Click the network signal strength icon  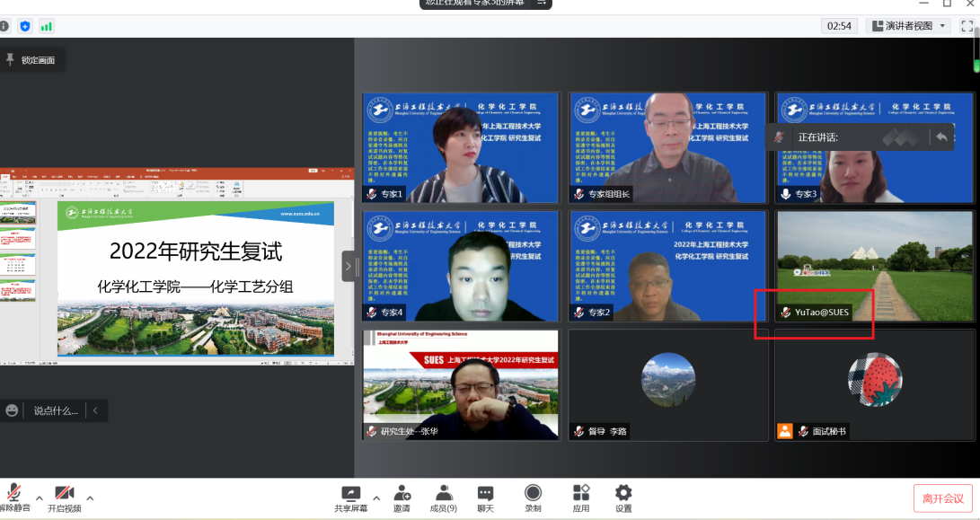46,26
